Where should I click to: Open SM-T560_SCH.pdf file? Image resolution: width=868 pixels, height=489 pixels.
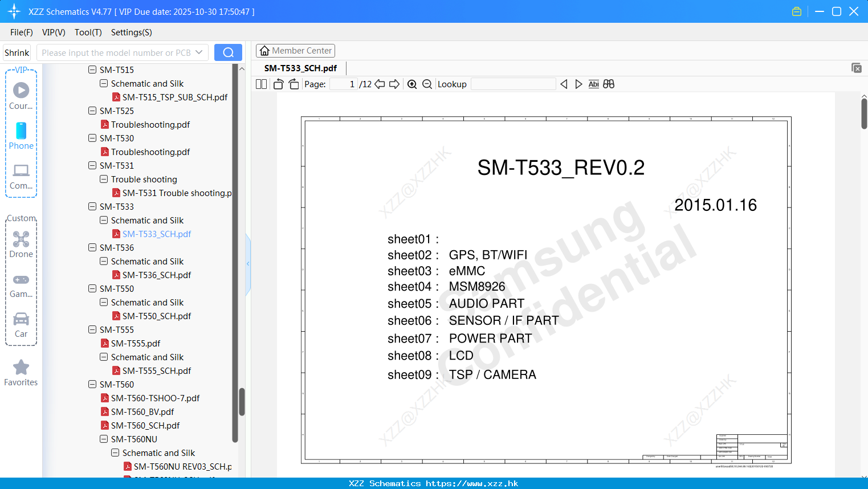[145, 425]
